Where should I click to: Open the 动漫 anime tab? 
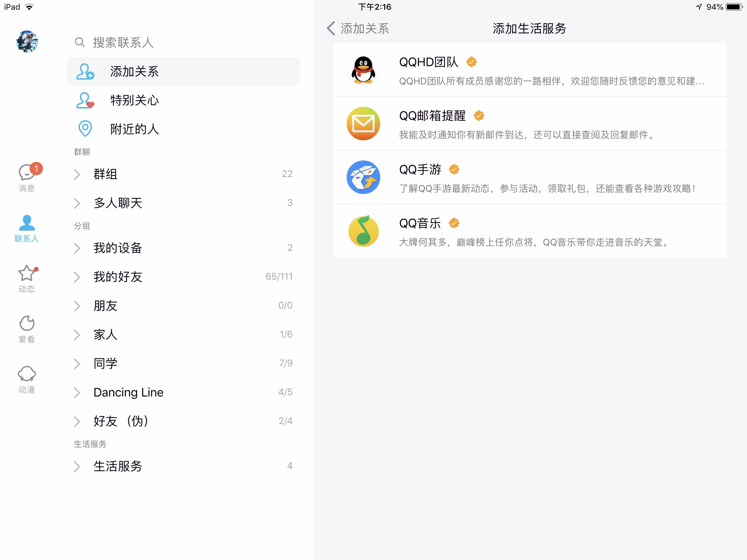27,380
